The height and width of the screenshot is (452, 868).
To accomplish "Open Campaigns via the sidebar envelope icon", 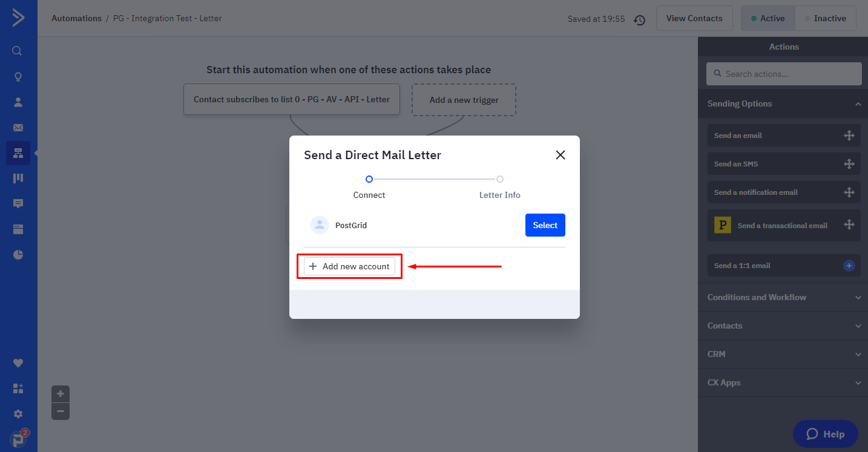I will (18, 128).
